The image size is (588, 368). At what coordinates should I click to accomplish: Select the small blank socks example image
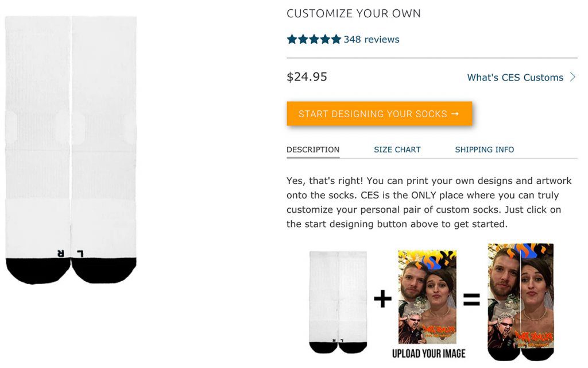click(338, 301)
